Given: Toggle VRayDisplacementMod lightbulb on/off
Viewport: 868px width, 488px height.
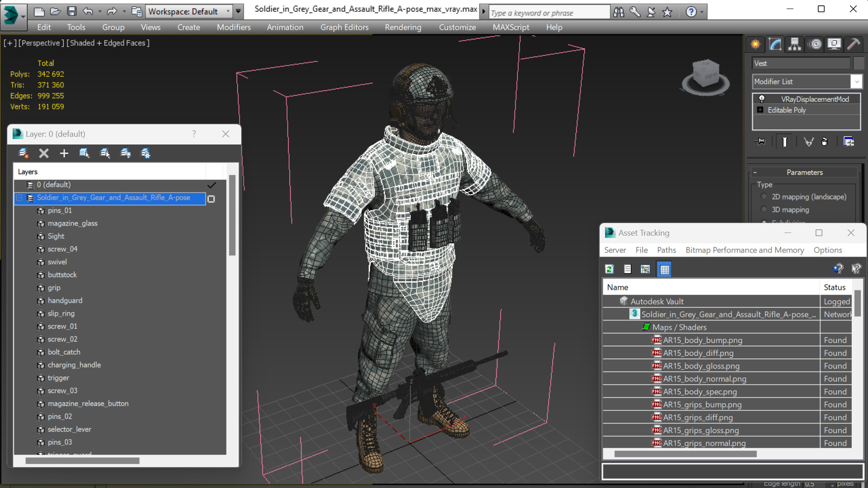Looking at the screenshot, I should [761, 99].
